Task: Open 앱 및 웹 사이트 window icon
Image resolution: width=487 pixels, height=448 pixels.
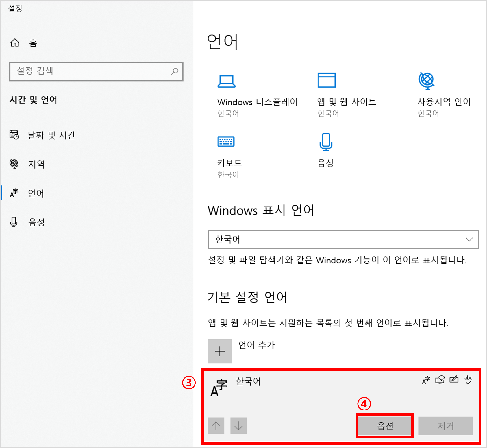Action: pyautogui.click(x=327, y=80)
